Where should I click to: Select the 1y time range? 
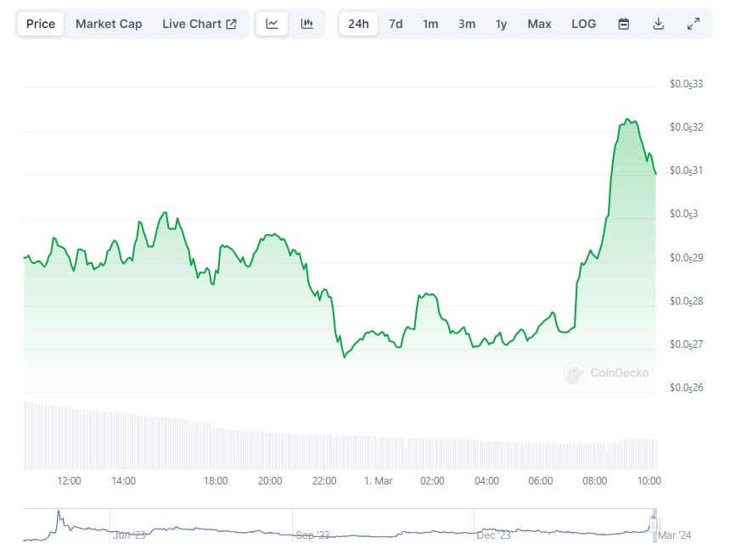502,24
